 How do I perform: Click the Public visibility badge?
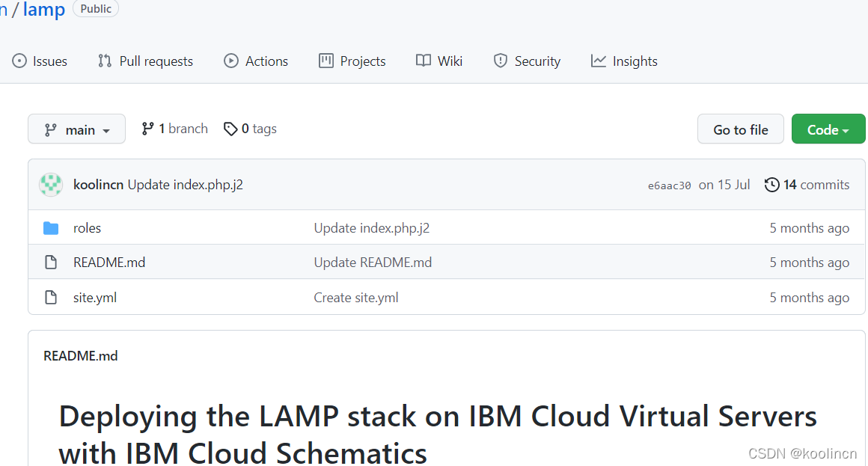(x=96, y=8)
